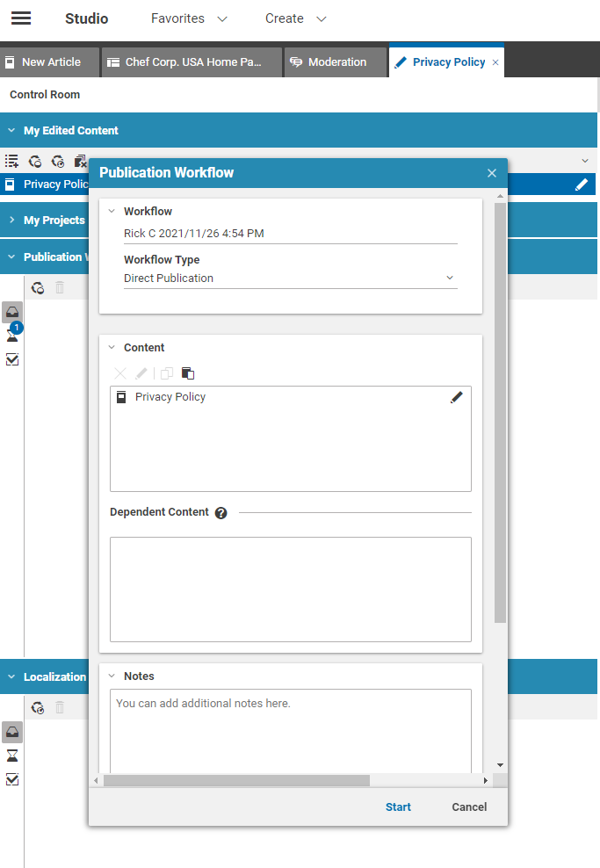Click the remove X icon in Content toolbar
The width and height of the screenshot is (600, 868).
pyautogui.click(x=120, y=373)
